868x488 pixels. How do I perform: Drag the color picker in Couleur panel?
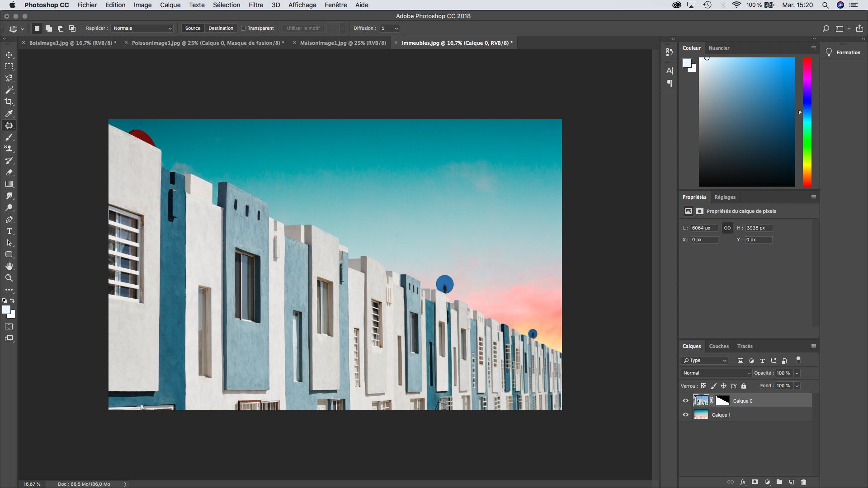[707, 57]
